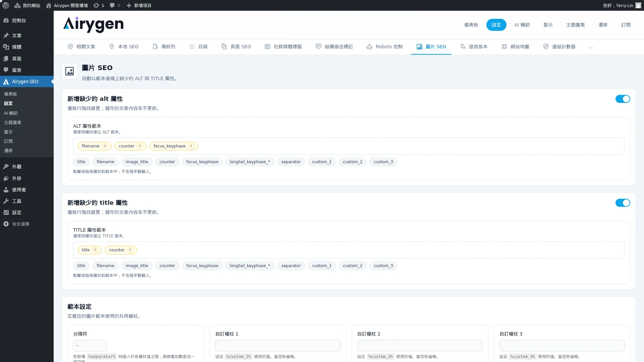Switch to 結構描述標記 tab
Image resolution: width=644 pixels, height=362 pixels.
(x=334, y=47)
